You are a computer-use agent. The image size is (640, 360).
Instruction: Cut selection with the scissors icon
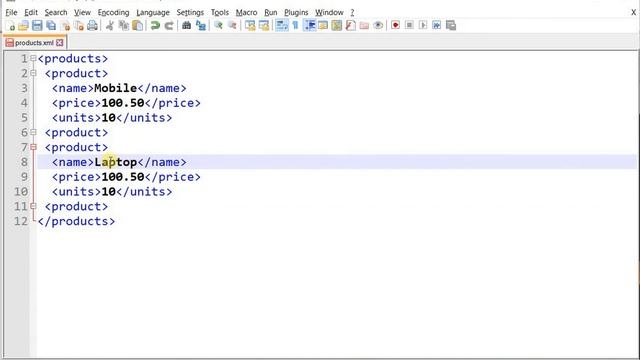click(109, 26)
